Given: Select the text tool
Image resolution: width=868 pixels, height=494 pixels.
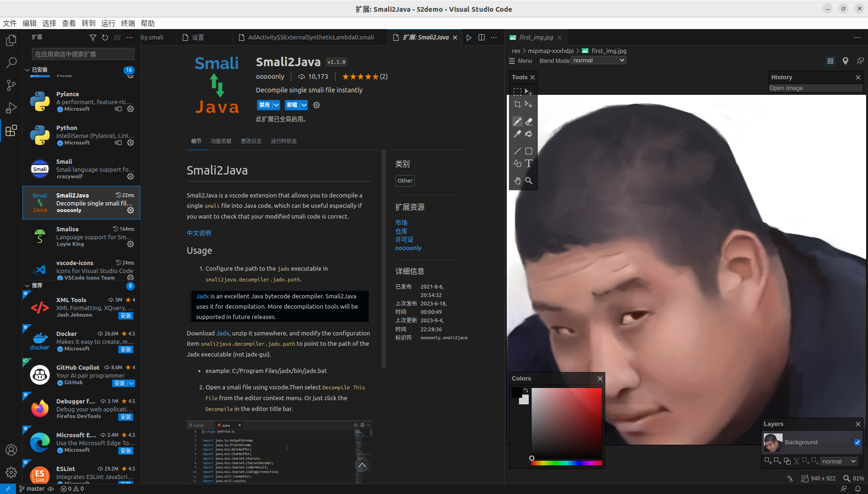Looking at the screenshot, I should click(529, 163).
